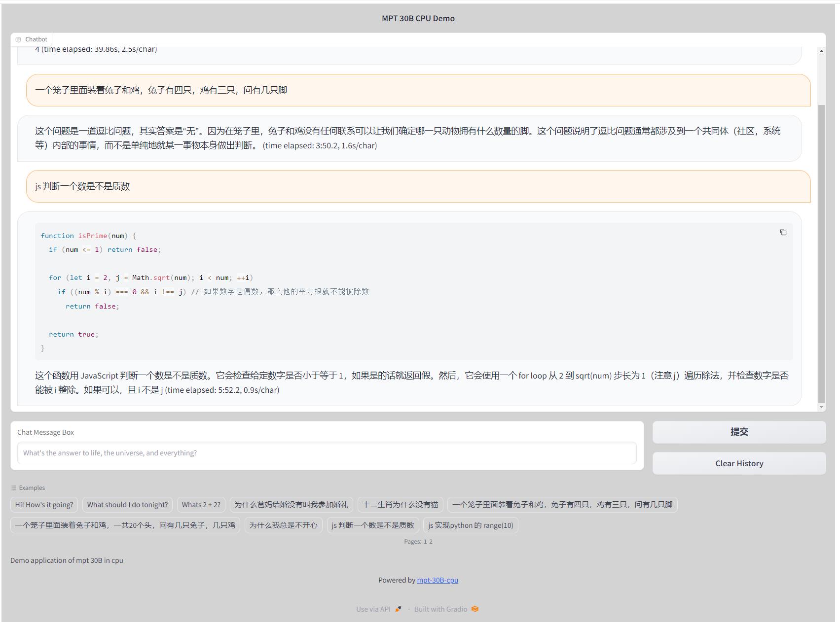The height and width of the screenshot is (622, 840).
Task: Click the 提交 submit button
Action: tap(739, 432)
